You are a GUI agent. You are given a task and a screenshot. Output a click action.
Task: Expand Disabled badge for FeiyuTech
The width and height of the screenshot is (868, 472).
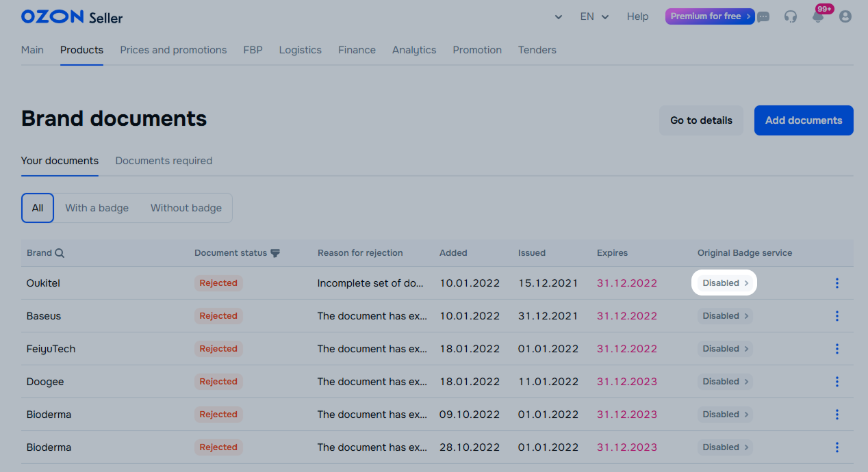[x=725, y=348]
